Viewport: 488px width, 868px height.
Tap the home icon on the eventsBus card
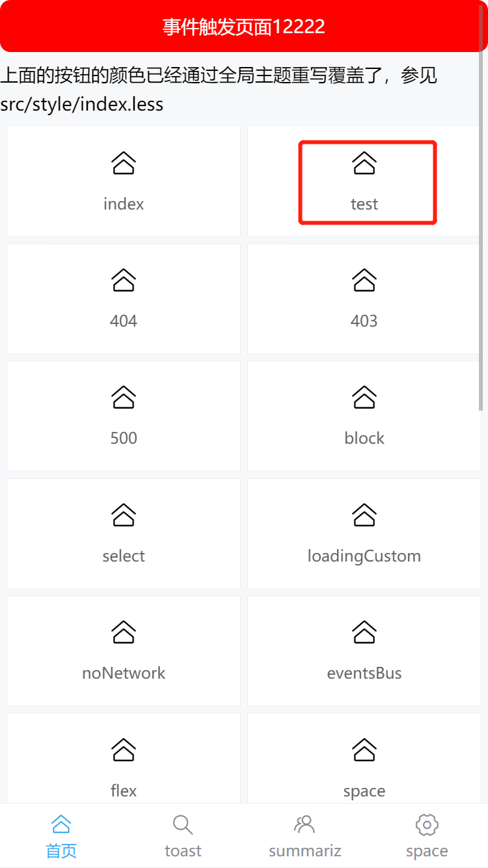click(364, 631)
